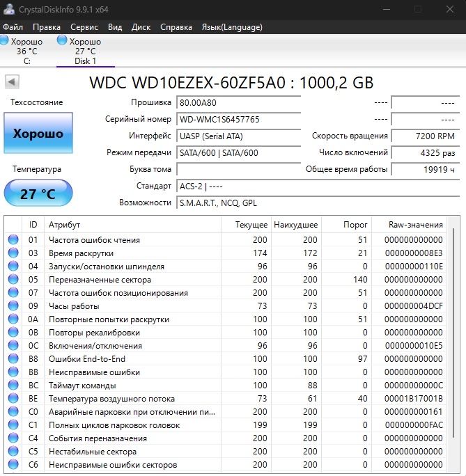Click the Интерфейс field UASP (Serial ATA)
466x476 pixels.
pyautogui.click(x=239, y=136)
